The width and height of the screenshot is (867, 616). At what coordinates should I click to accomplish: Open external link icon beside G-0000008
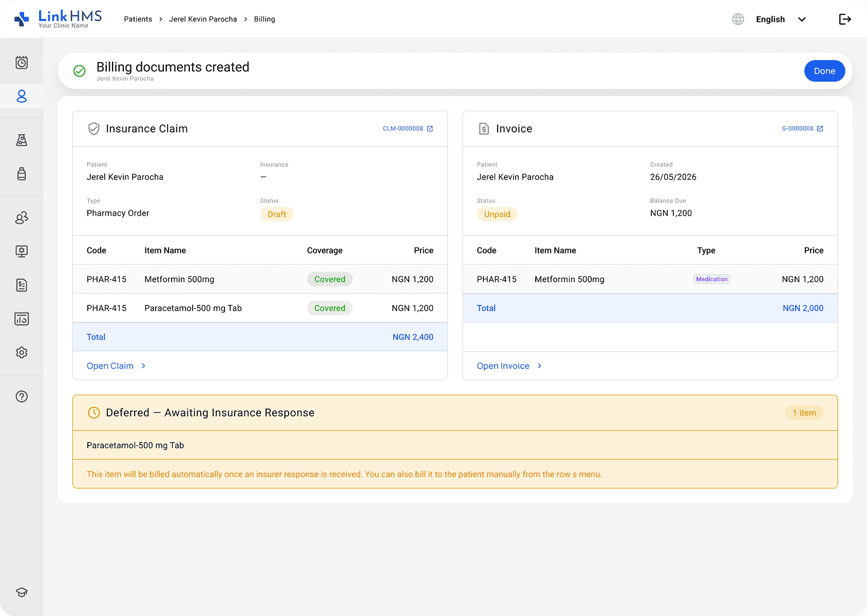click(820, 129)
